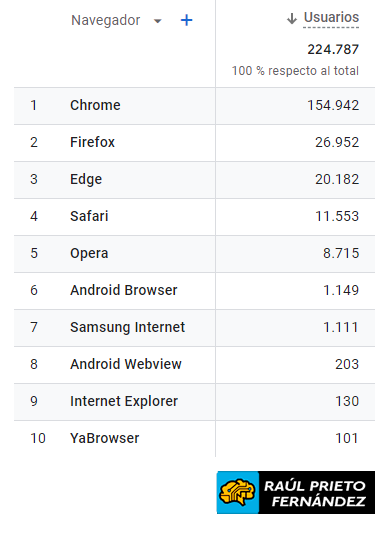The width and height of the screenshot is (390, 534).
Task: Click the brain logo icon in watermark
Action: (x=237, y=492)
